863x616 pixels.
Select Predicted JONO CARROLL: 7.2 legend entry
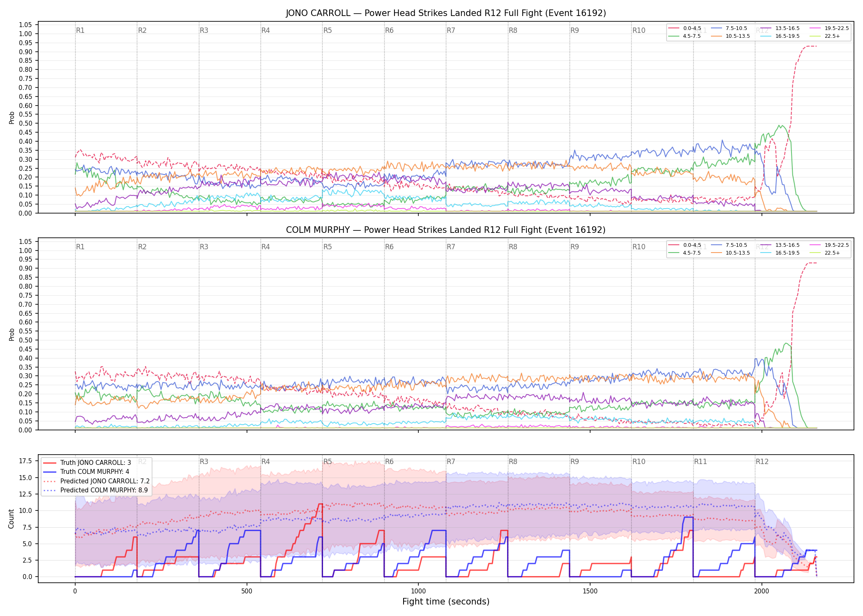(97, 481)
